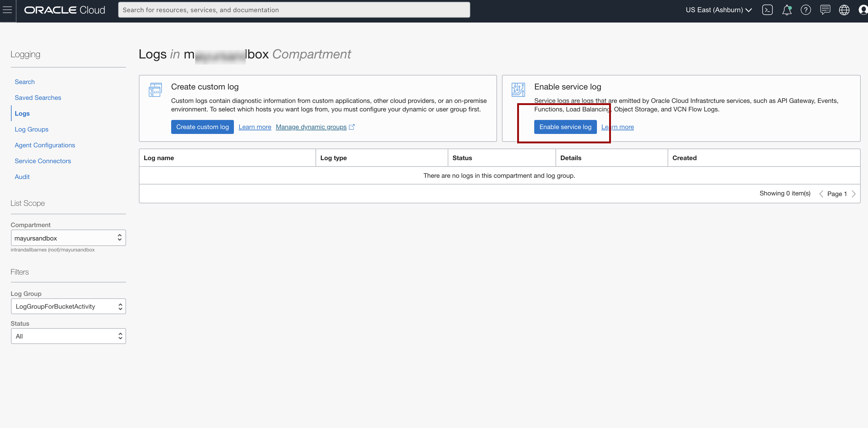Click the external link icon beside Manage dynamic groups
The image size is (868, 428).
(x=352, y=127)
